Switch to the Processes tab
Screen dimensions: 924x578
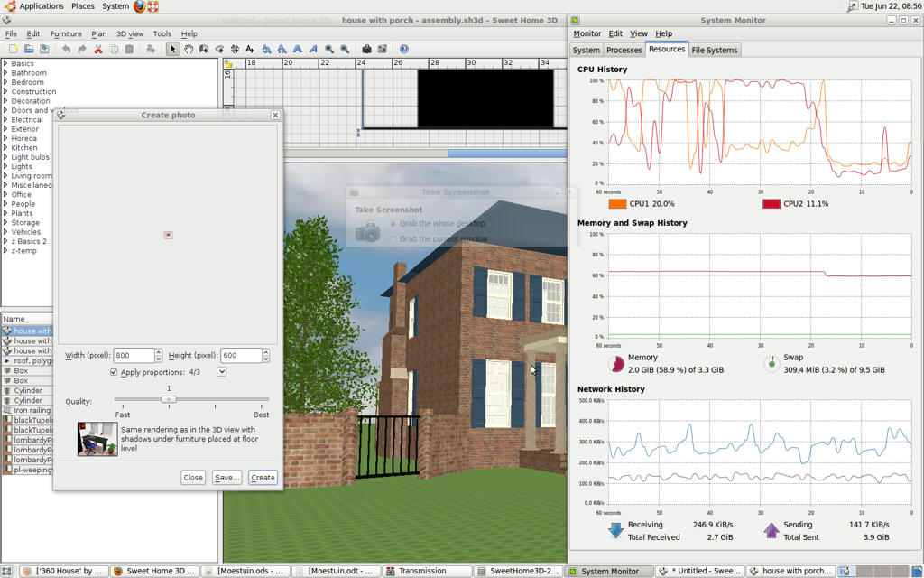pyautogui.click(x=624, y=51)
